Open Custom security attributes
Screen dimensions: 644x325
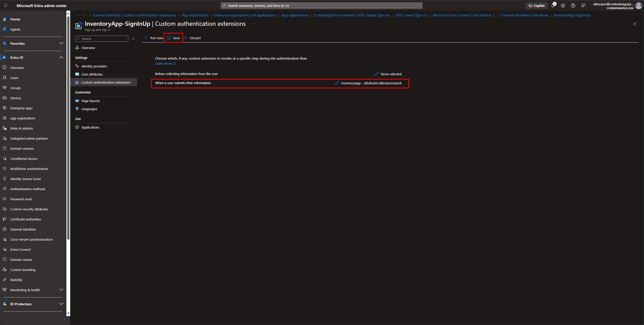29,209
